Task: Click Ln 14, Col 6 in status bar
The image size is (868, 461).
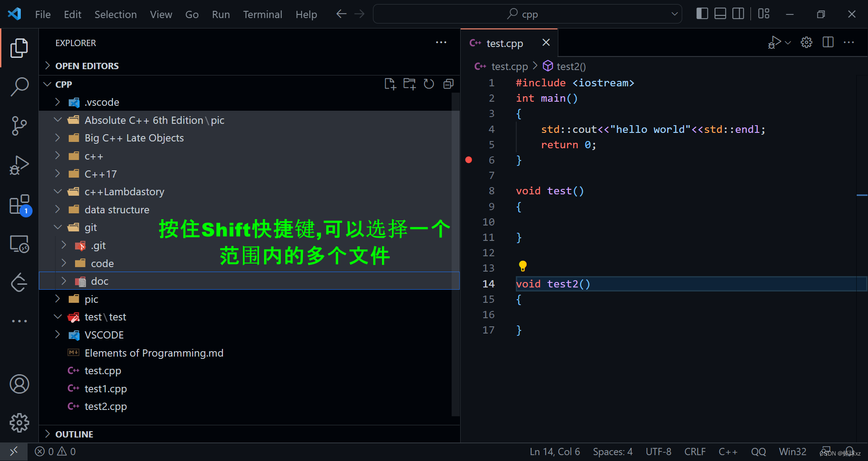Action: coord(555,452)
